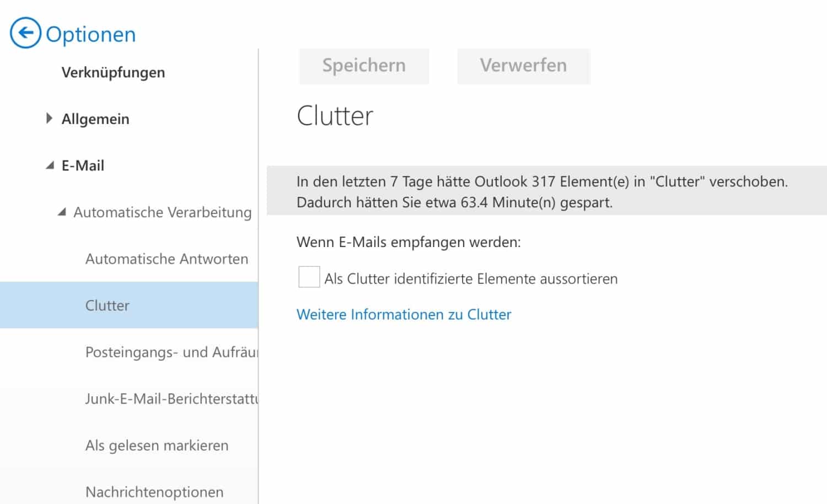This screenshot has width=827, height=504.
Task: Open the Als gelesen markieren option
Action: (157, 445)
